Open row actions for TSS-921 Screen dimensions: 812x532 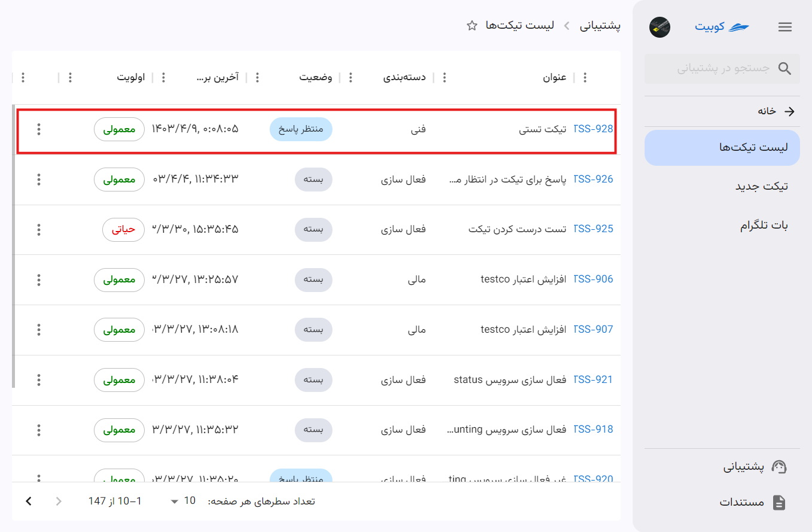(39, 380)
